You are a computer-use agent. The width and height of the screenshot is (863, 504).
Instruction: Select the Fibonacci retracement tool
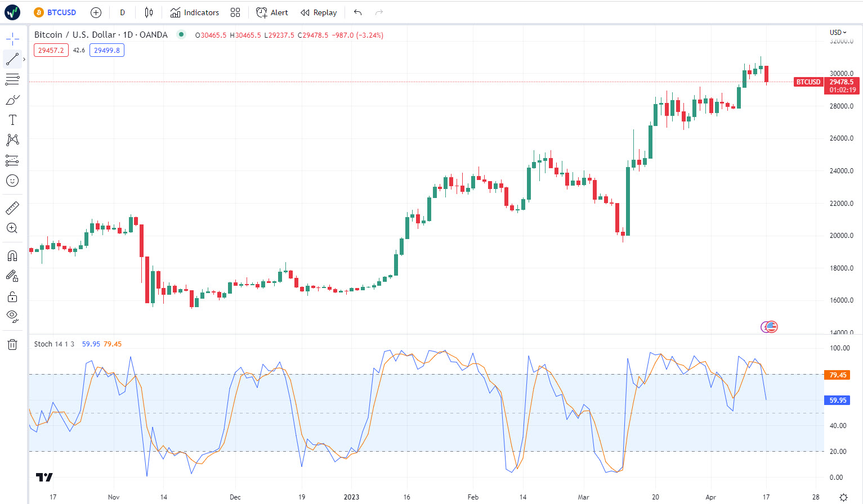pyautogui.click(x=12, y=79)
